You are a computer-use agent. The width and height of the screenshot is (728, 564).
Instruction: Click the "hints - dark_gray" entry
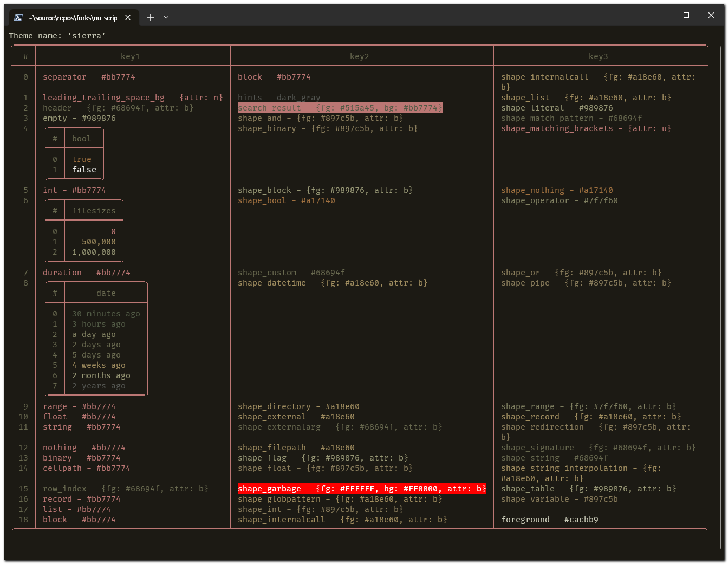[x=279, y=98]
